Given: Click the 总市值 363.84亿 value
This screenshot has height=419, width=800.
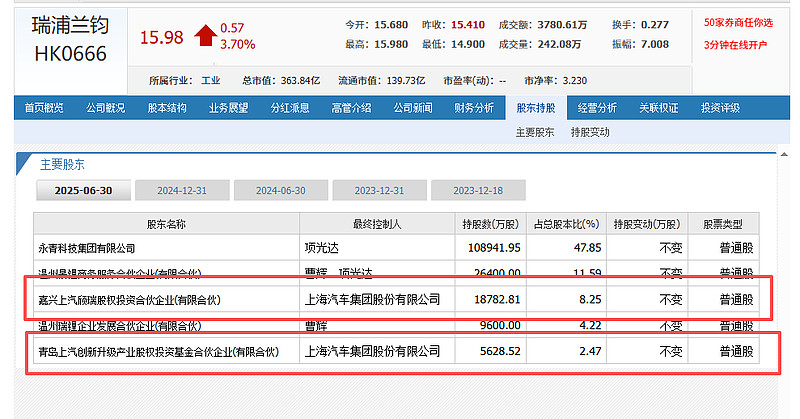Looking at the screenshot, I should tap(300, 81).
